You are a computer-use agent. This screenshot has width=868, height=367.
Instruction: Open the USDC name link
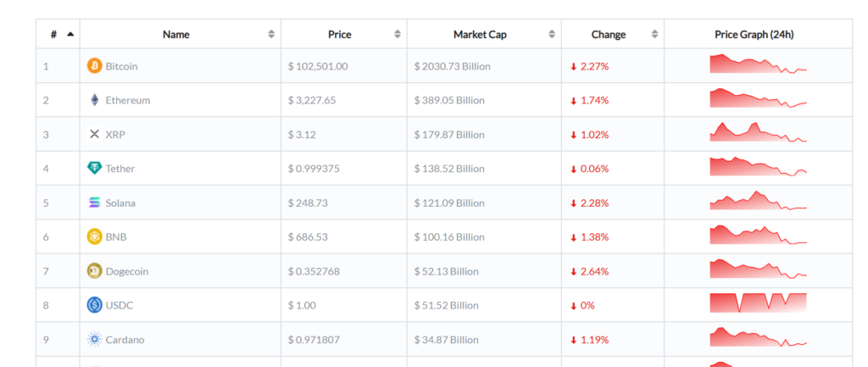120,306
